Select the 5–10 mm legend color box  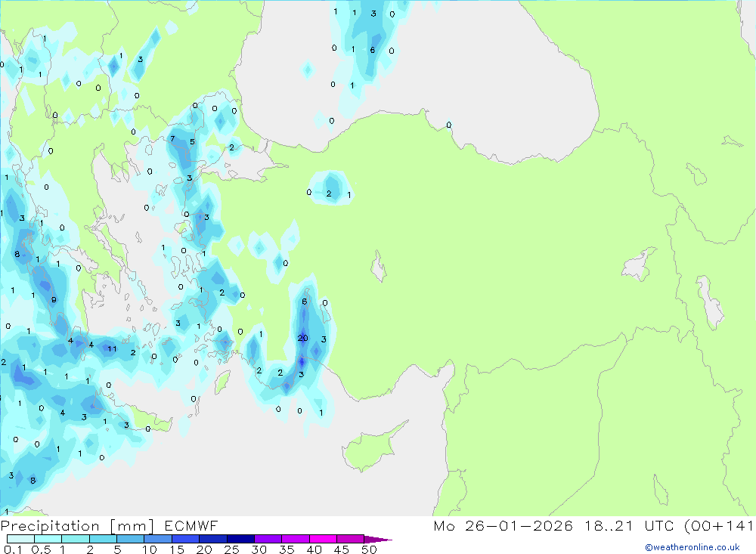(x=130, y=539)
